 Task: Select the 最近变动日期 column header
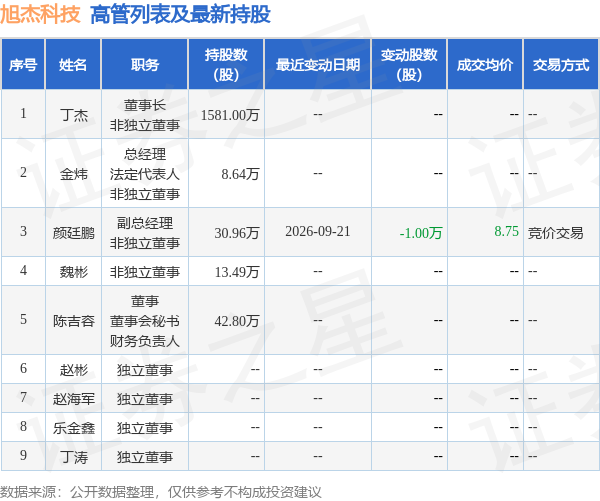(x=318, y=65)
